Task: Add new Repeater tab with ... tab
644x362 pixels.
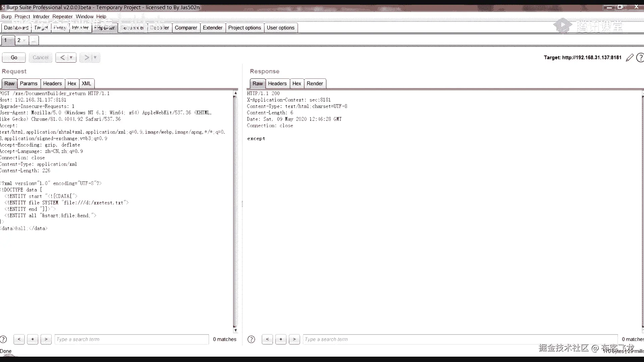Action: (34, 41)
